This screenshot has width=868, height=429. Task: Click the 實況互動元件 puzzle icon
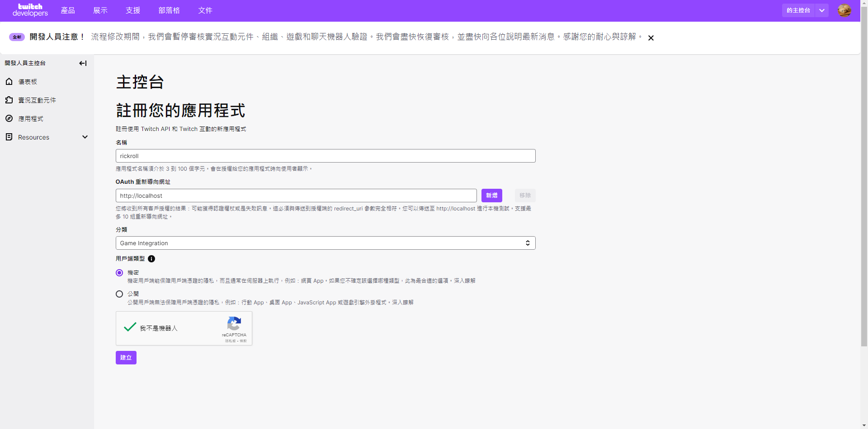pos(9,100)
